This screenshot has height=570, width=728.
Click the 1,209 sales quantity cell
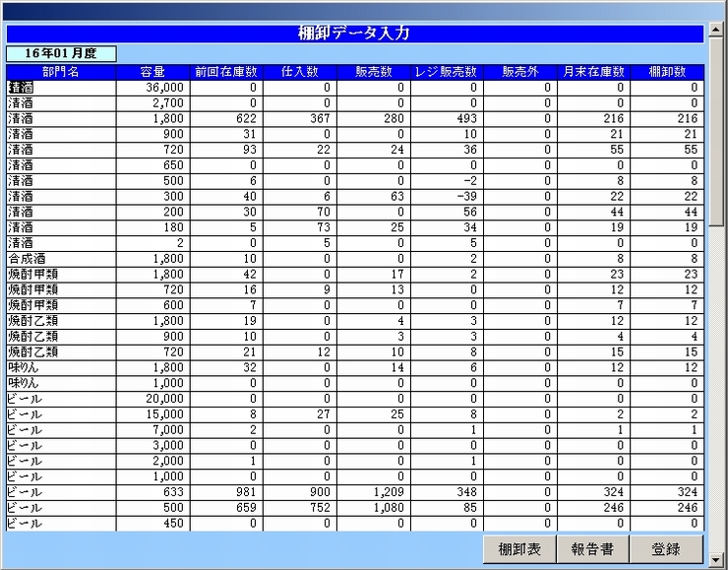point(374,492)
